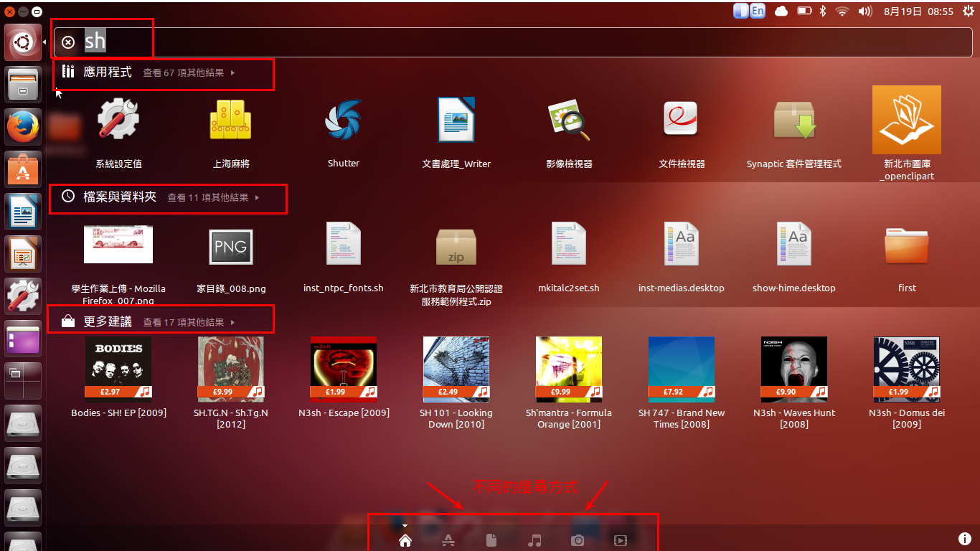Click the 檔案與資料夾 category header
980x551 pixels.
120,197
